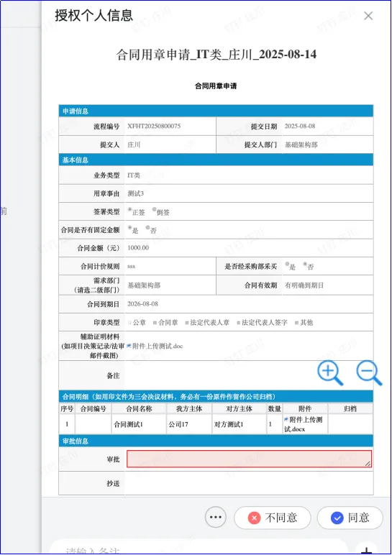Screen dimensions: 392x555
Task: Close the 授权个人信息 dialog
Action: pos(368,16)
